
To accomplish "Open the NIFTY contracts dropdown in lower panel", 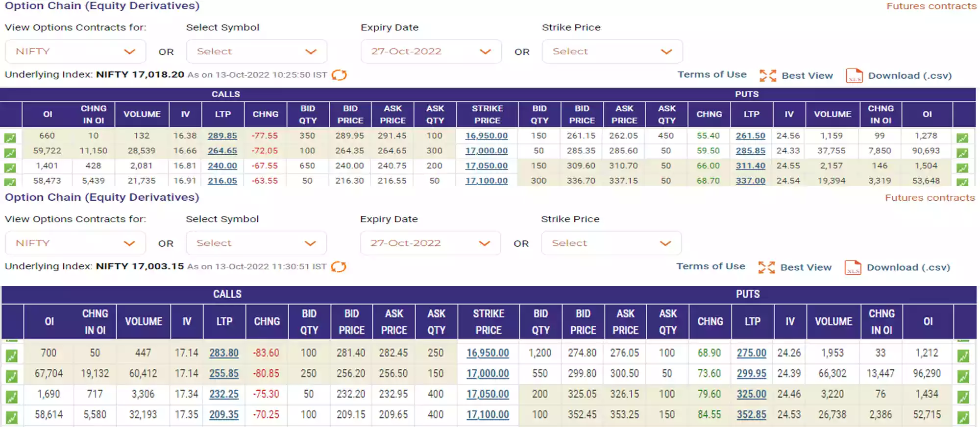I will coord(75,243).
